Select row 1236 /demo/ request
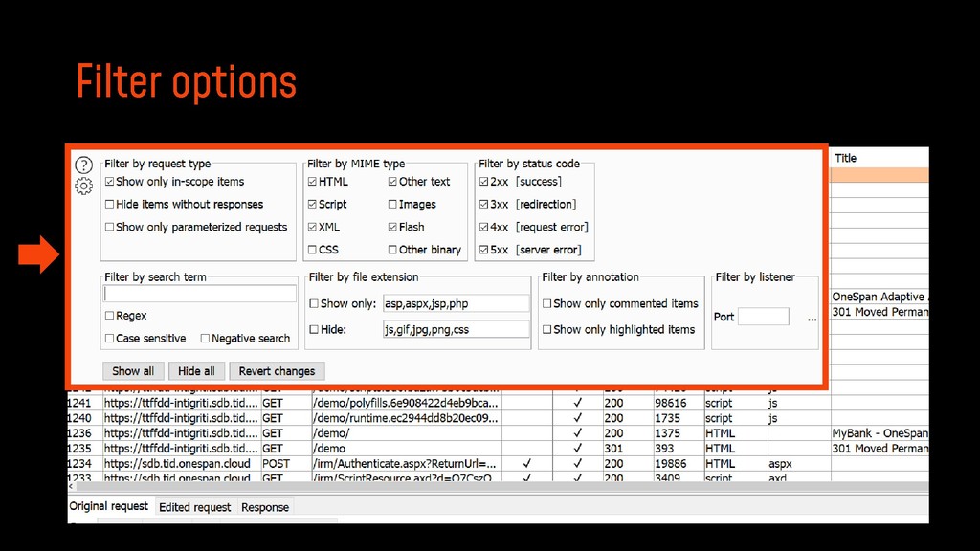This screenshot has height=551, width=980. pos(498,433)
